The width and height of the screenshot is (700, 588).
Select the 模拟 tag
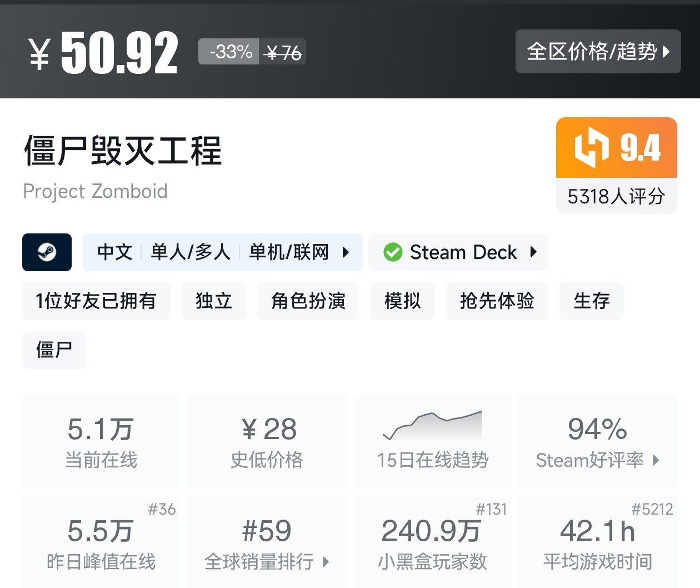pyautogui.click(x=403, y=301)
